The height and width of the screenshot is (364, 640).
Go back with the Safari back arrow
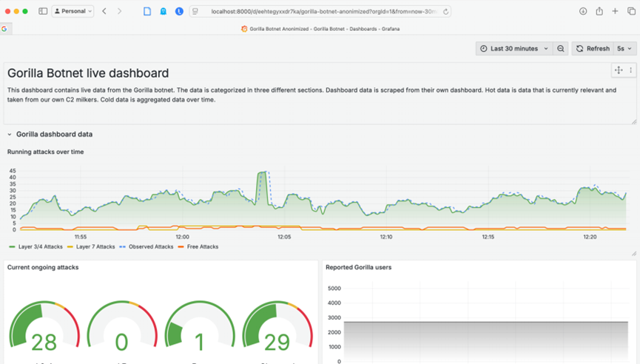(104, 11)
